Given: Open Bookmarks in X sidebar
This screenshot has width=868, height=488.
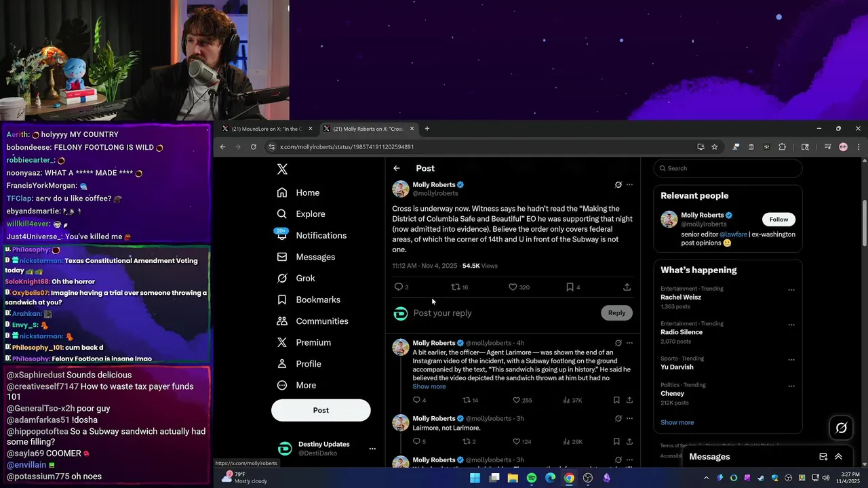Looking at the screenshot, I should tap(309, 300).
